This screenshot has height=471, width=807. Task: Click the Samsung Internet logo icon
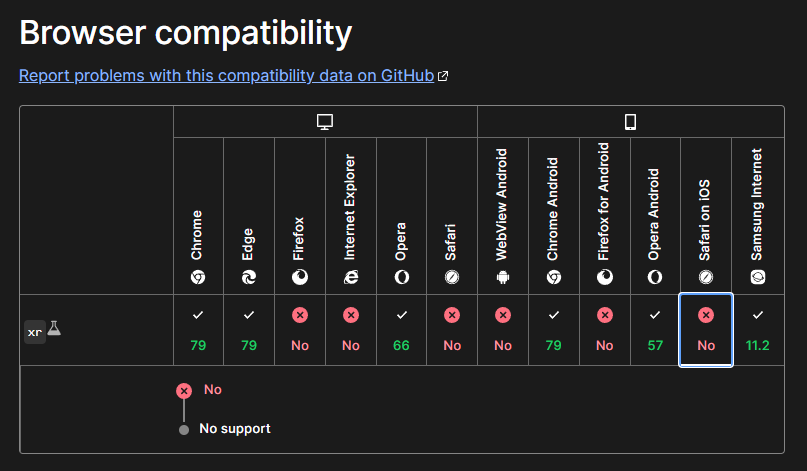758,277
